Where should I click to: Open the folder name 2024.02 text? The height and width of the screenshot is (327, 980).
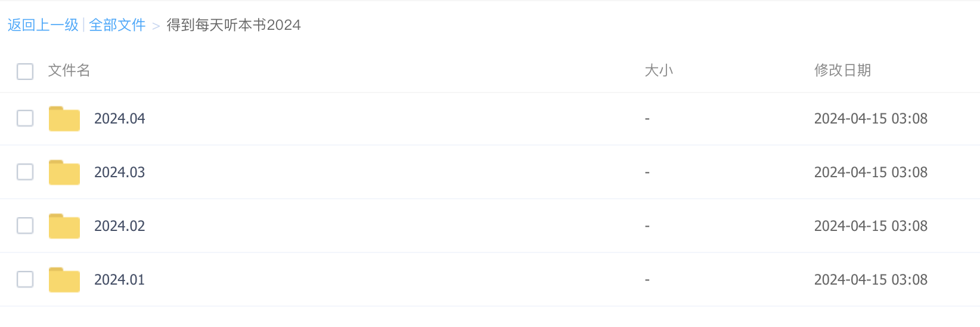120,226
